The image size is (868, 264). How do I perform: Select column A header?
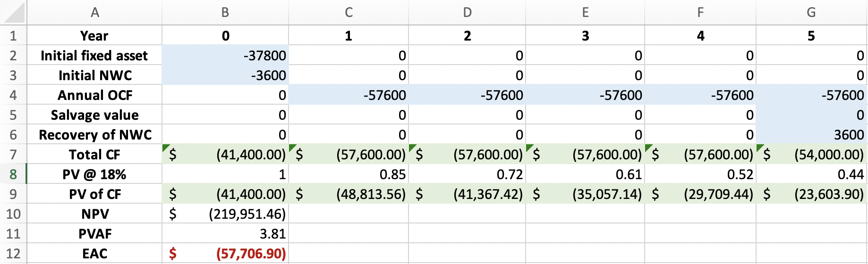point(94,12)
